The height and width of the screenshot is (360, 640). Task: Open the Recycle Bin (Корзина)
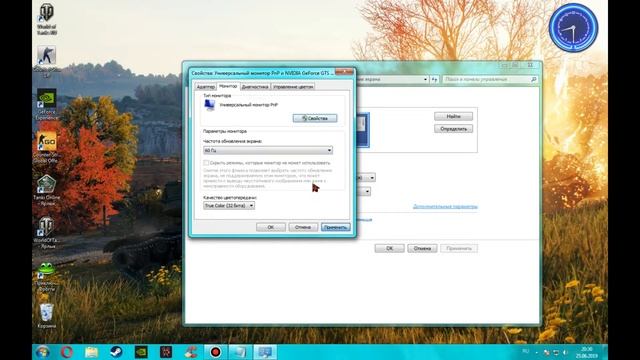click(47, 315)
